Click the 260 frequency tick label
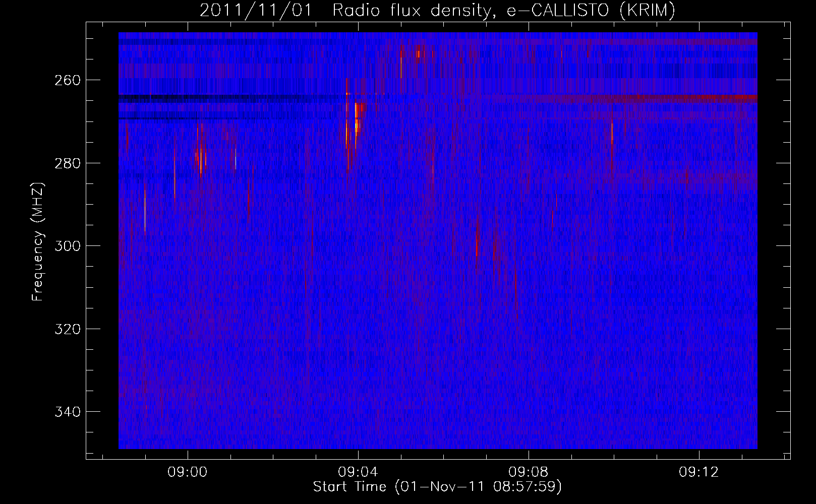 click(67, 80)
